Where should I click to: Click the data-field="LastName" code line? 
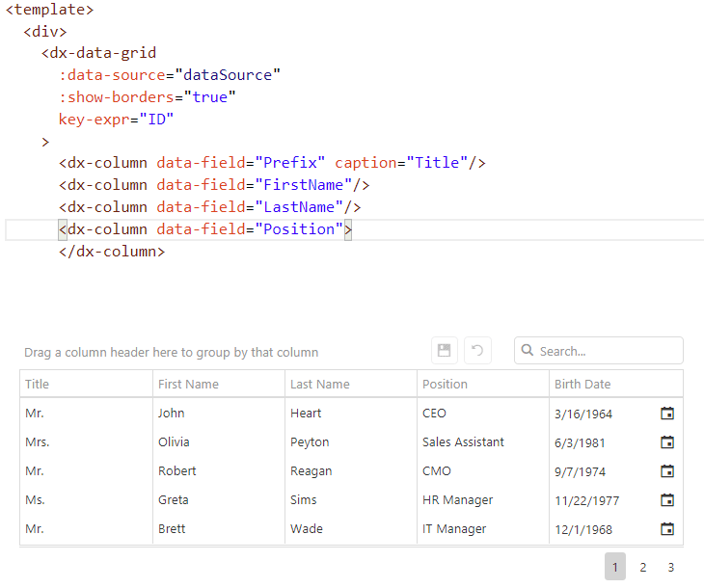(x=209, y=207)
